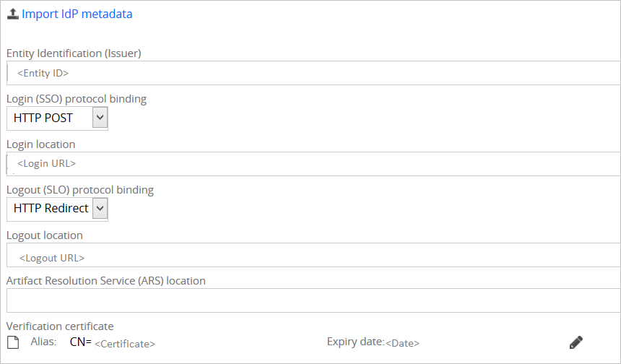The height and width of the screenshot is (364, 621).
Task: Click the empty Artifact Resolution Service location field
Action: click(313, 300)
